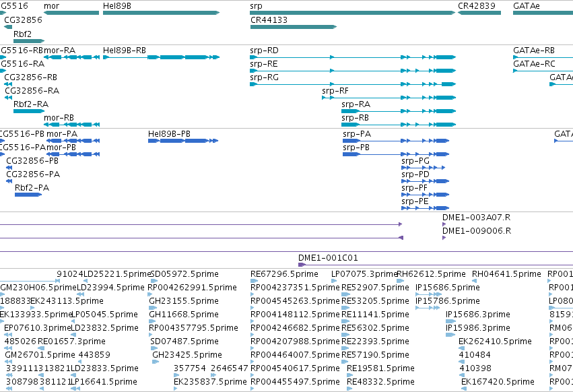
Task: Select the srp-PG protein label
Action: click(415, 161)
